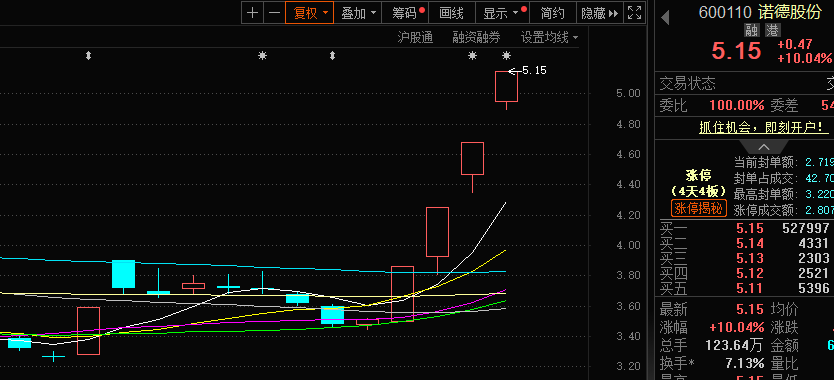Select the 画线 drawing tool

[x=452, y=13]
